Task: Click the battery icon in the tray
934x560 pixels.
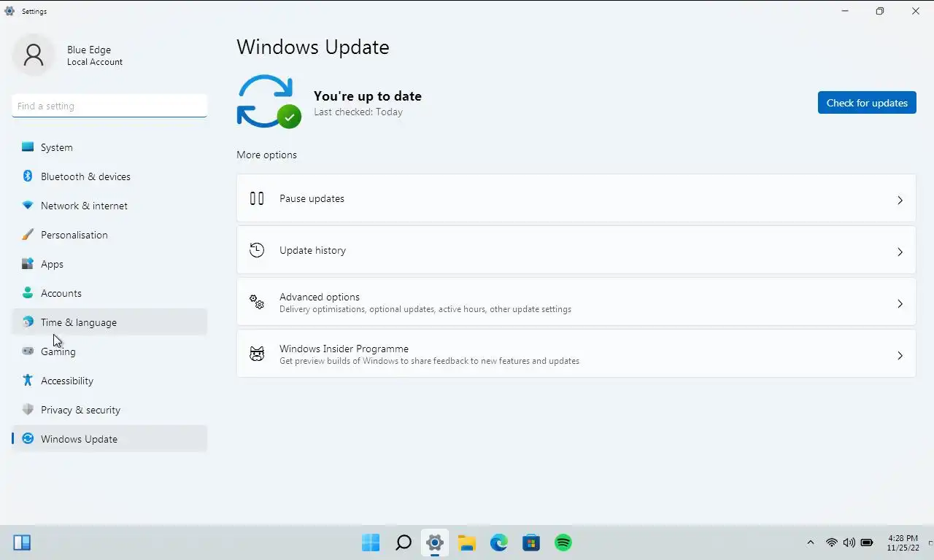Action: [x=867, y=542]
